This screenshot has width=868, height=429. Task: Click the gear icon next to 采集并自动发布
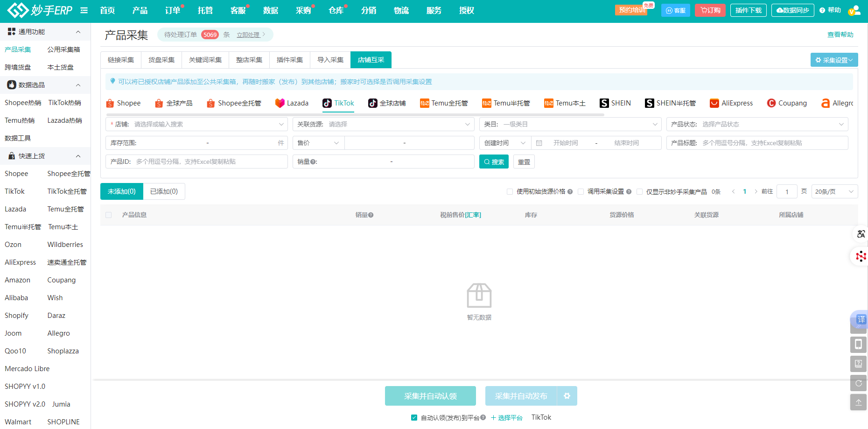(x=567, y=396)
